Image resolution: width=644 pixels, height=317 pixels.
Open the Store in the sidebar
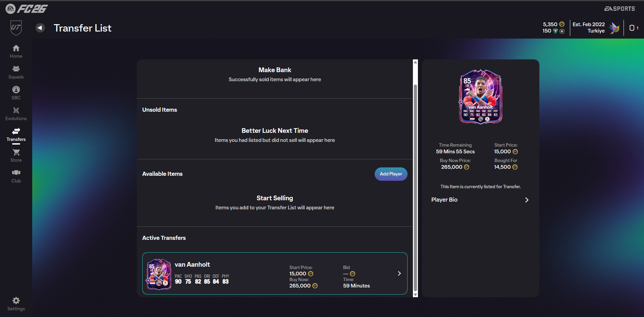(x=16, y=156)
